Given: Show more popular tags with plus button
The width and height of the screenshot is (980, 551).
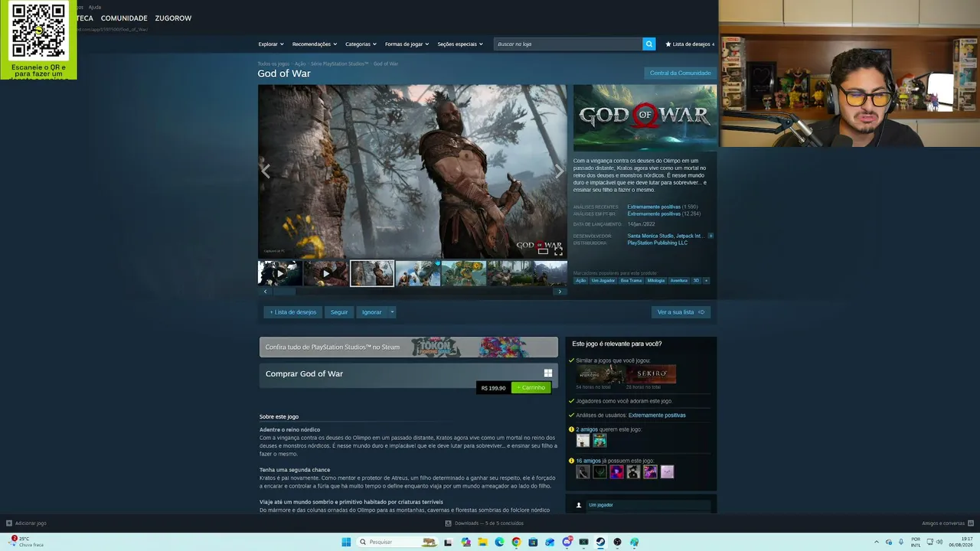Looking at the screenshot, I should point(706,281).
